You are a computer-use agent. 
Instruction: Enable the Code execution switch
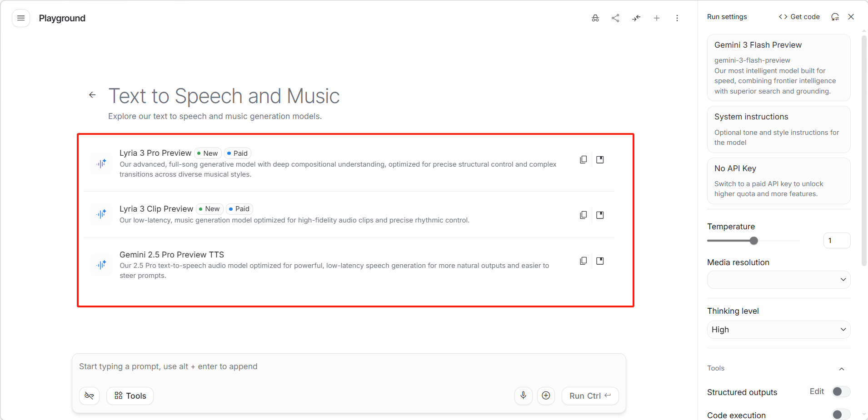pyautogui.click(x=841, y=415)
